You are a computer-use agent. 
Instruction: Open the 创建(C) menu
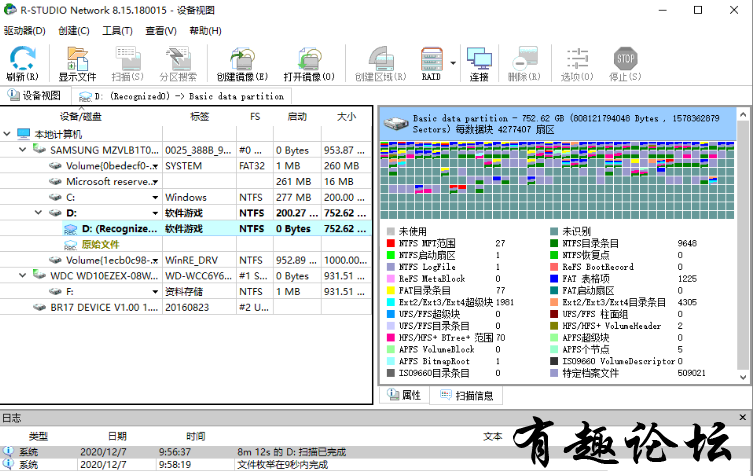tap(74, 31)
